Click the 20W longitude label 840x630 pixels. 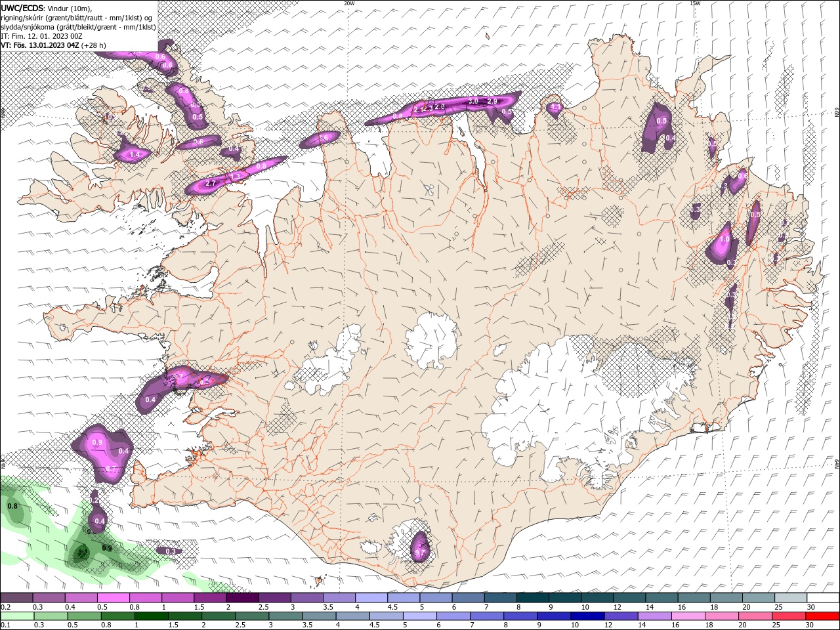click(x=349, y=3)
